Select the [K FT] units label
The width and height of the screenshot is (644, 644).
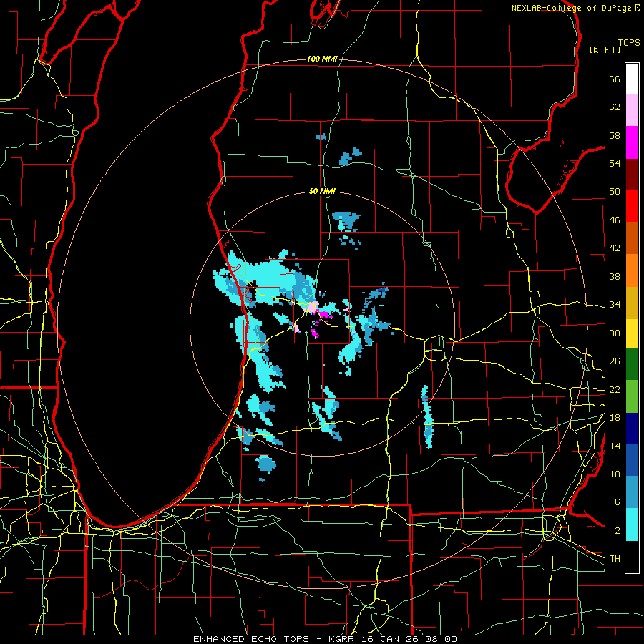pos(605,50)
